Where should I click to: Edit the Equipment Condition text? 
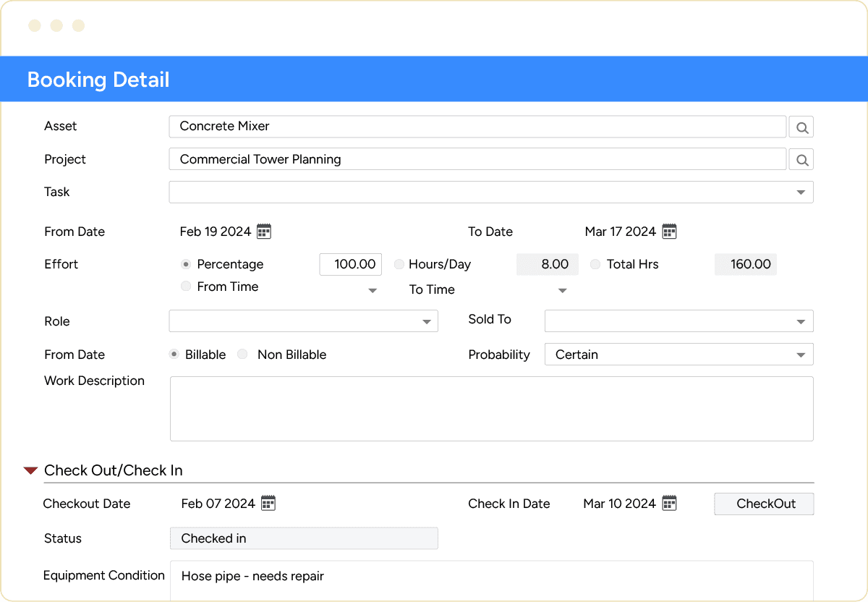491,576
